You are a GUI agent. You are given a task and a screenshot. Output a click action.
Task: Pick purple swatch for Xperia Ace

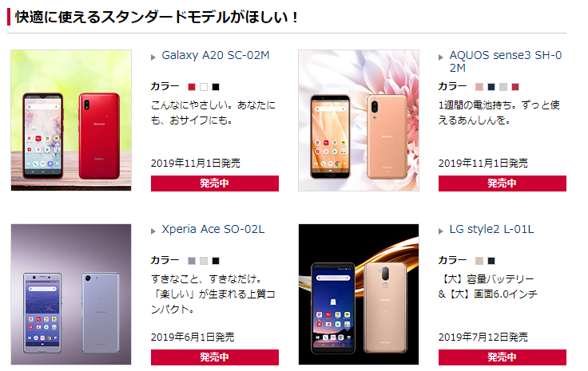(x=192, y=261)
